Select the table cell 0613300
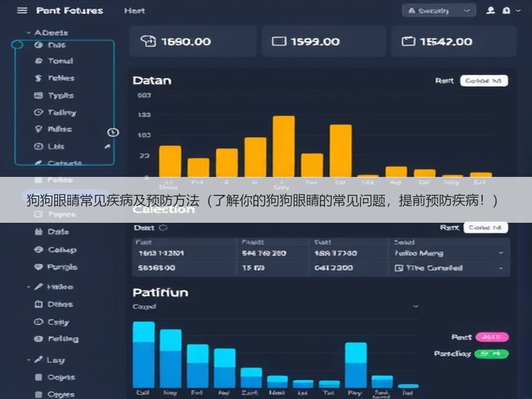The height and width of the screenshot is (399, 532). pos(334,268)
